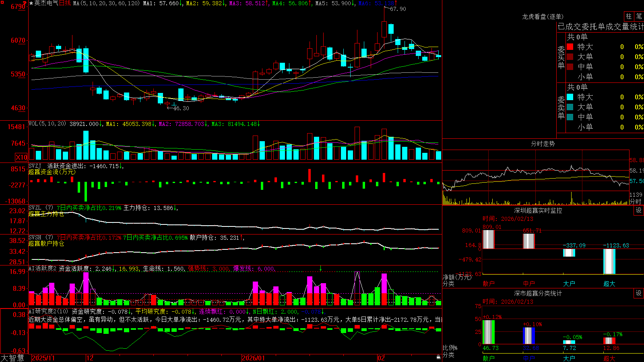Screen dimensions: 644x362
Task: Click the 深圳超赢实时监控 panel title
Action: pyautogui.click(x=538, y=210)
